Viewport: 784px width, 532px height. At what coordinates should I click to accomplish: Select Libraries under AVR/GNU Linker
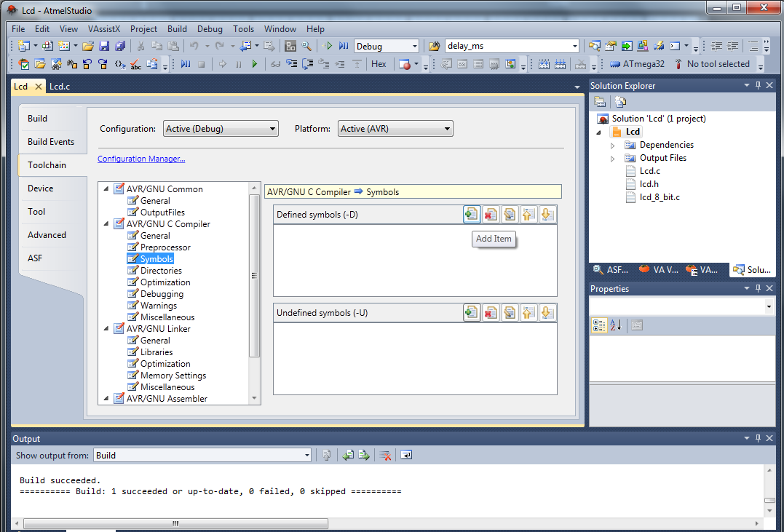click(x=157, y=352)
